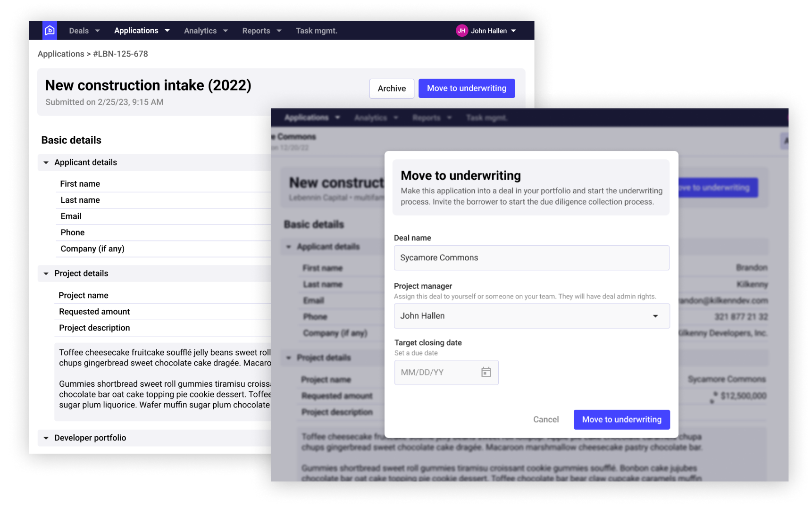The width and height of the screenshot is (812, 506).
Task: Open the calendar date picker icon
Action: (486, 372)
